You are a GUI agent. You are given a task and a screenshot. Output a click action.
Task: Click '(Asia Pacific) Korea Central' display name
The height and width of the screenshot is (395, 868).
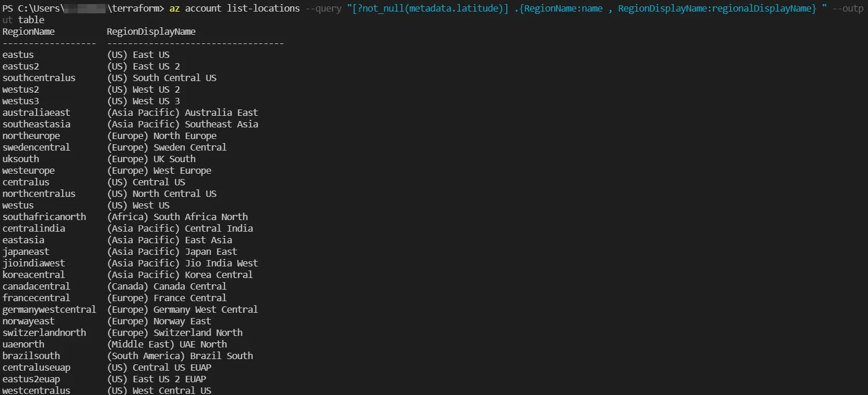click(180, 275)
